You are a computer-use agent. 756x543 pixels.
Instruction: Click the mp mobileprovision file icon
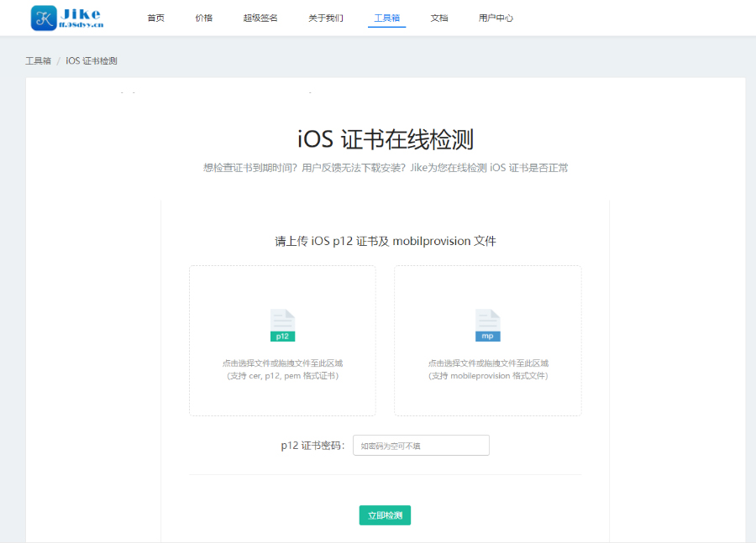tap(488, 326)
